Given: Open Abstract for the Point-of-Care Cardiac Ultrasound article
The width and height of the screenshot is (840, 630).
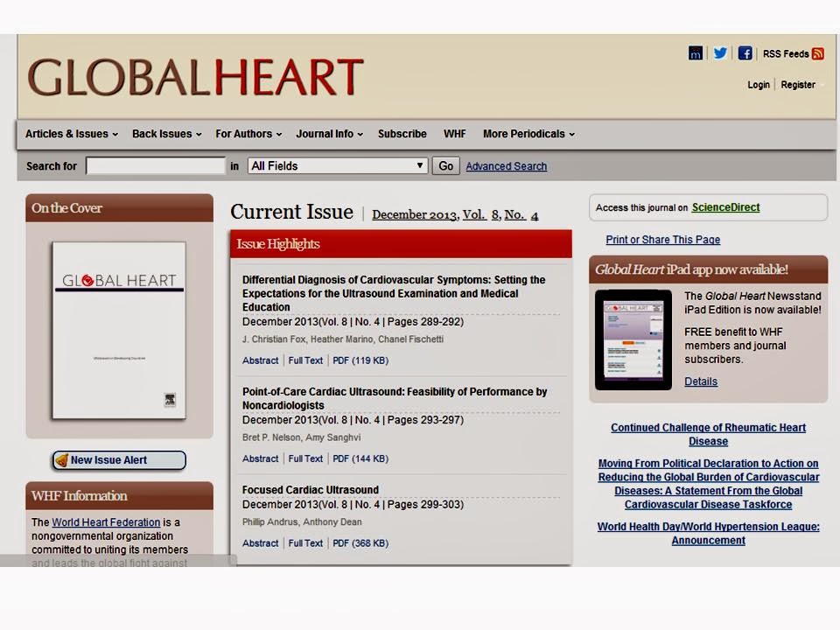Looking at the screenshot, I should coord(261,458).
